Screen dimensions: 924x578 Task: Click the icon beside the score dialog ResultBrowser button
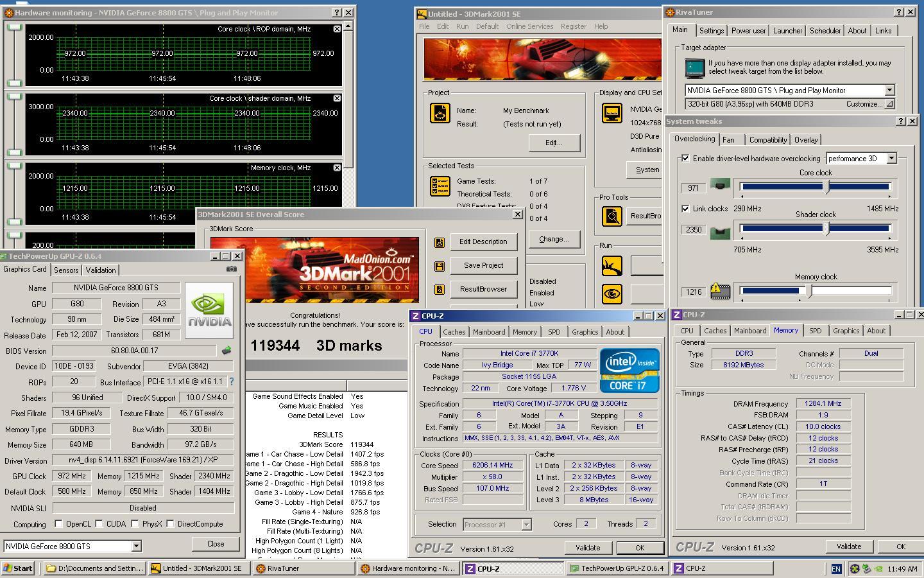[x=440, y=290]
